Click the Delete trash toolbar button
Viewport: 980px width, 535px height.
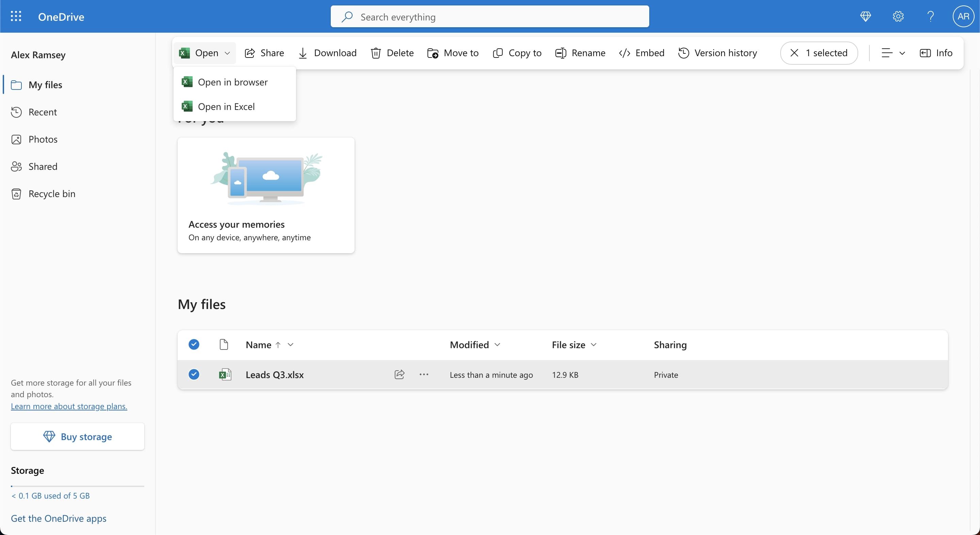click(x=392, y=53)
